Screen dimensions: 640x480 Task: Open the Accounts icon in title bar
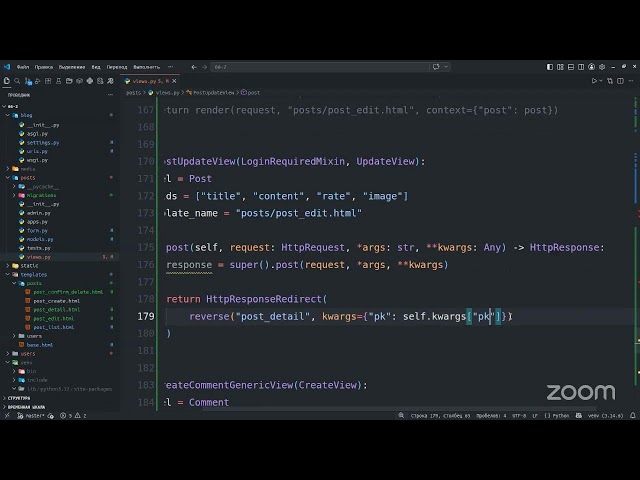[x=591, y=67]
